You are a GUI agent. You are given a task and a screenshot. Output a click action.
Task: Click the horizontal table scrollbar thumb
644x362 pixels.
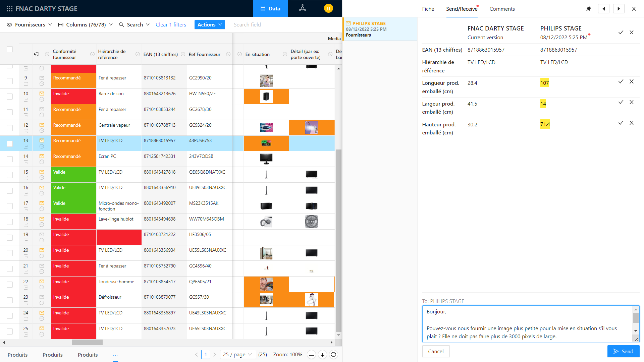click(x=87, y=342)
